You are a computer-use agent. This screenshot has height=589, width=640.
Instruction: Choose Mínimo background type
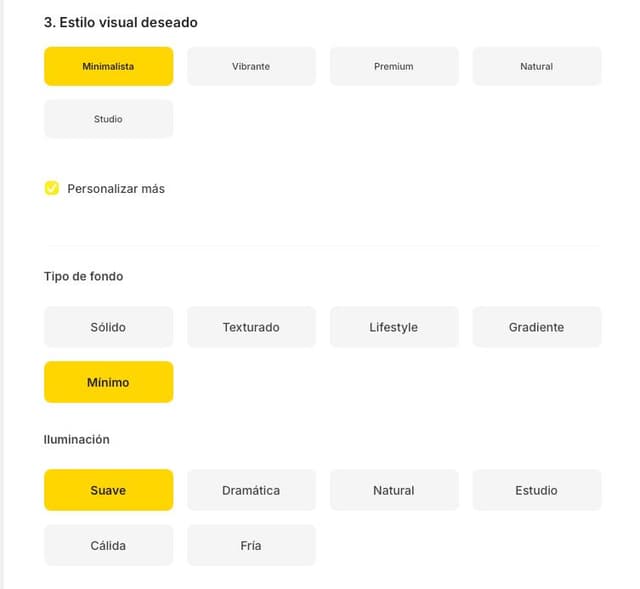(x=108, y=382)
